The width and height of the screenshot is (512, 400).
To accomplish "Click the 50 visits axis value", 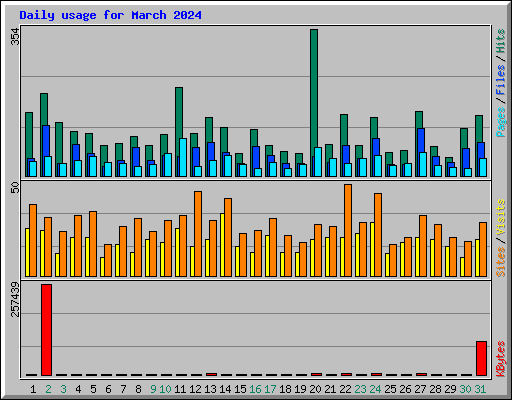I will click(x=15, y=188).
